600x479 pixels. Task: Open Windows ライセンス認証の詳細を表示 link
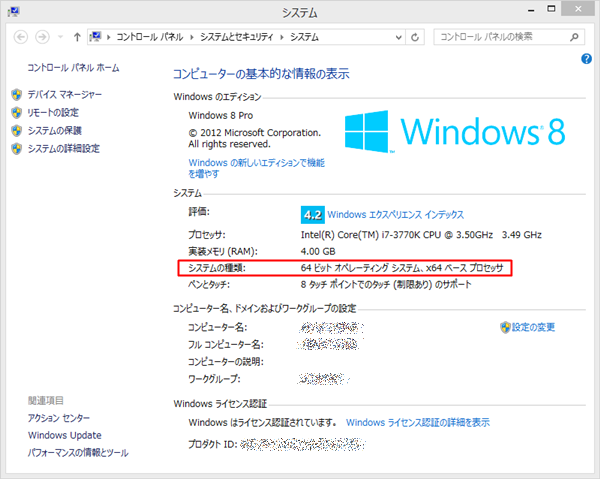(418, 422)
